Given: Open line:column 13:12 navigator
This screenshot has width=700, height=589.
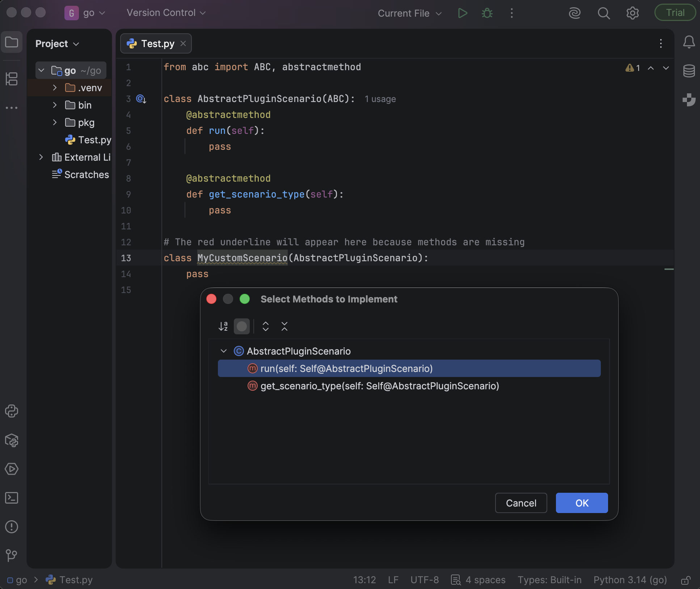Looking at the screenshot, I should click(364, 580).
